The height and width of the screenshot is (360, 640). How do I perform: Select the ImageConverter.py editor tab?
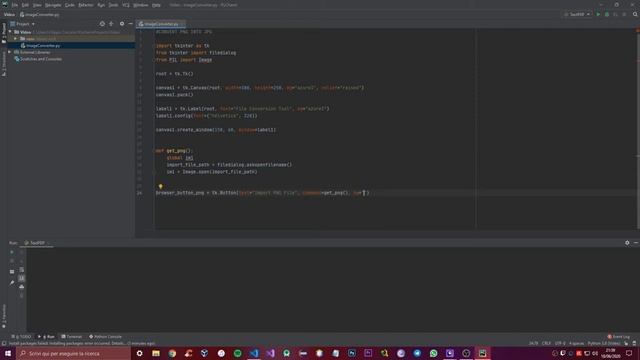point(161,24)
